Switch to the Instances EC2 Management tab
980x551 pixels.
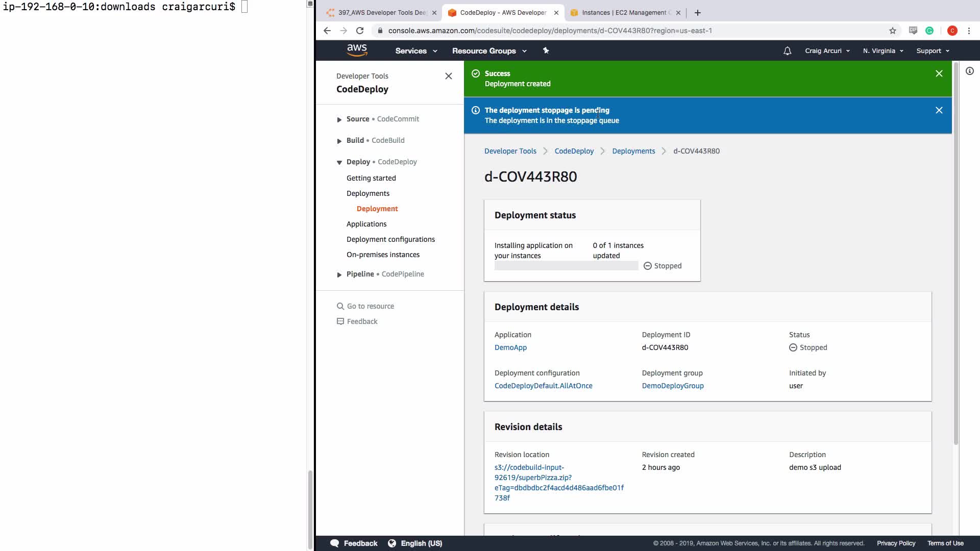[x=624, y=13]
